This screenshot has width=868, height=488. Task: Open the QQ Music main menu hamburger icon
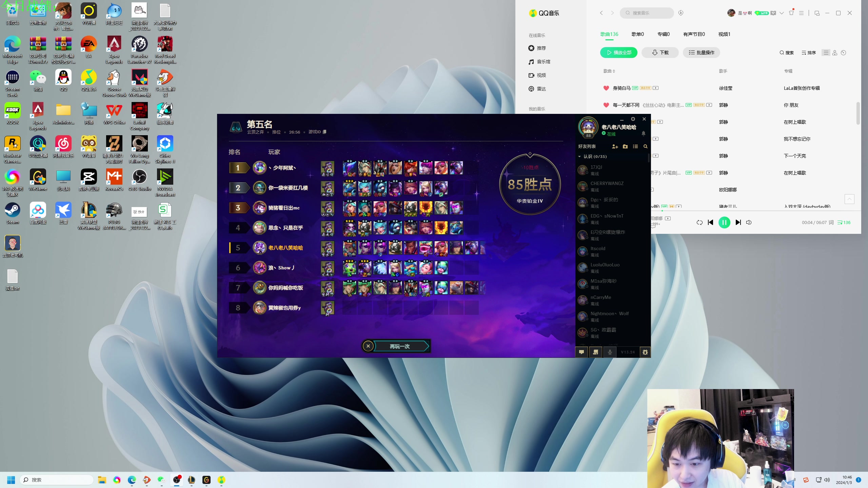click(802, 13)
